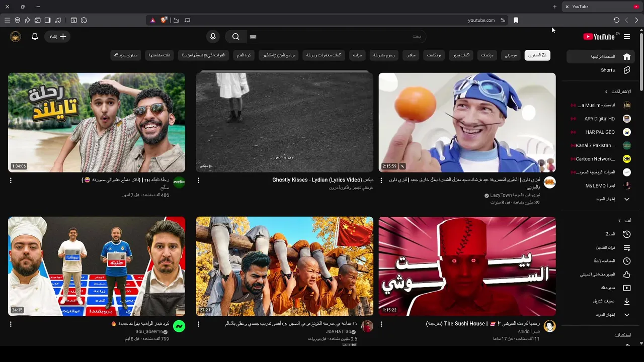
Task: Open options for the abu_abeer16 video
Action: click(x=11, y=324)
